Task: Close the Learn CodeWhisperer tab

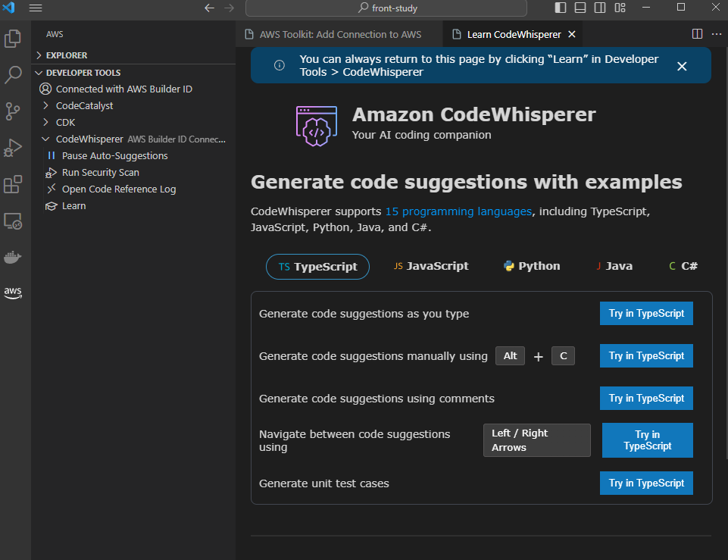Action: (572, 34)
